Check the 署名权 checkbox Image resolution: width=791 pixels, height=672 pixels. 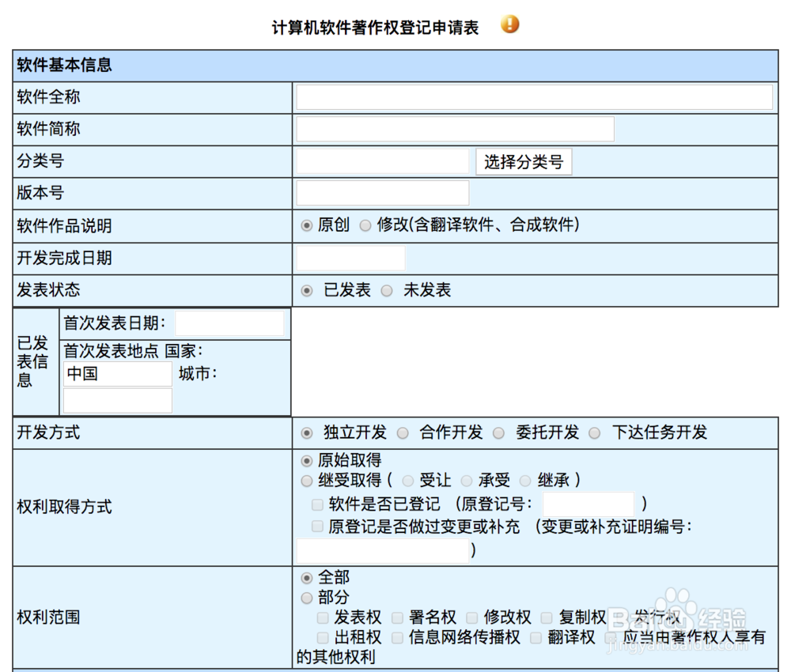398,617
